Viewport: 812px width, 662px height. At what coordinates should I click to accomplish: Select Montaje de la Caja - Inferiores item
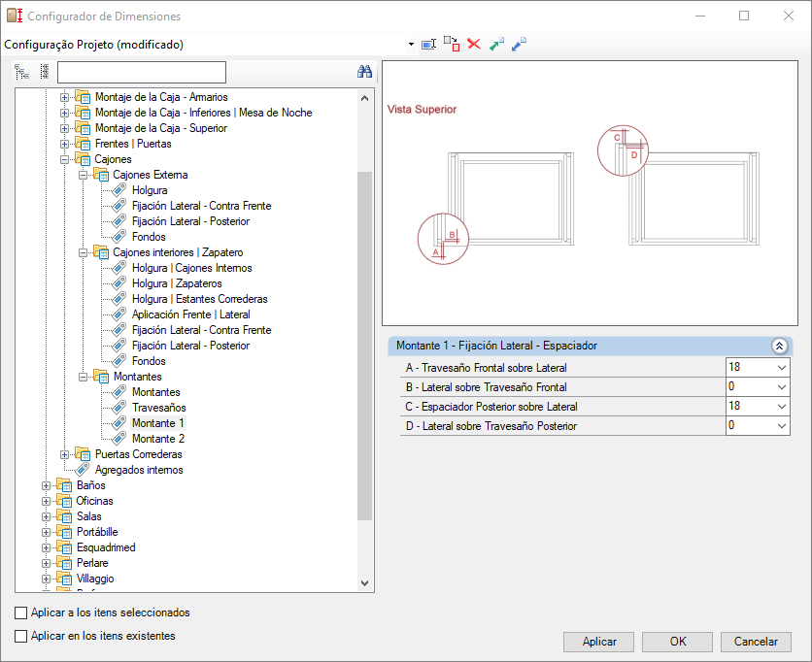[x=204, y=113]
